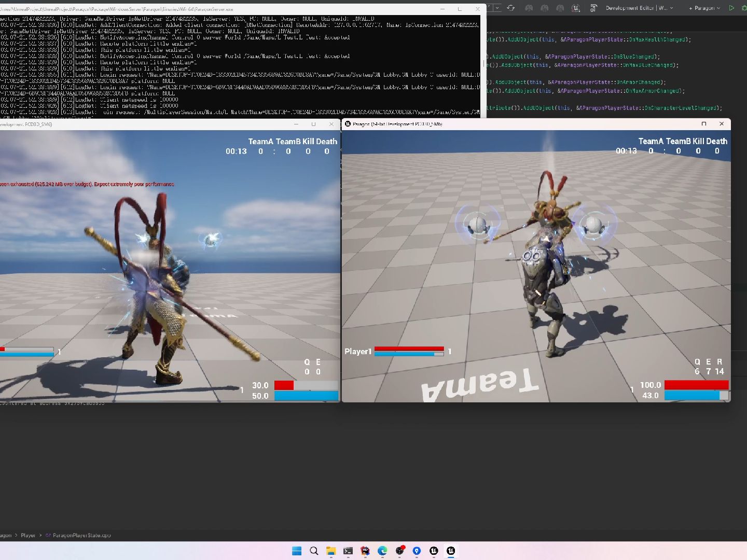Image resolution: width=747 pixels, height=560 pixels.
Task: Click the circular arrows reload icon in Rider toolbar
Action: (511, 8)
